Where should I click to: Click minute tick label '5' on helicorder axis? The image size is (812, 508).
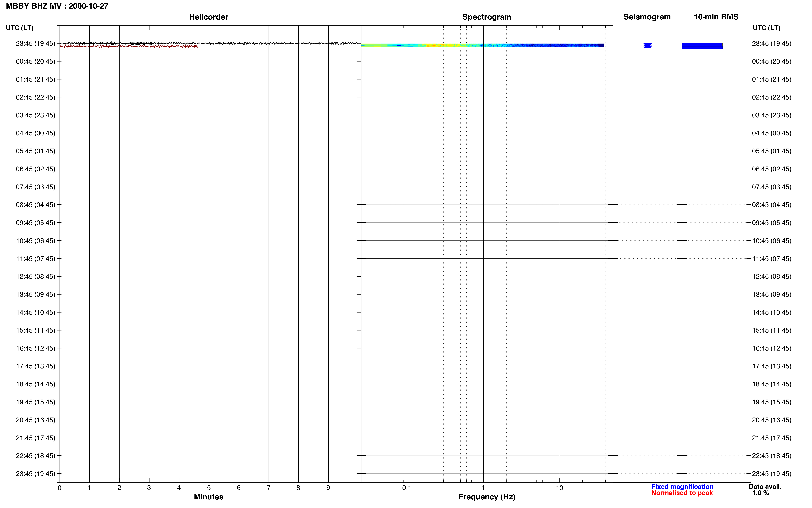click(x=209, y=488)
